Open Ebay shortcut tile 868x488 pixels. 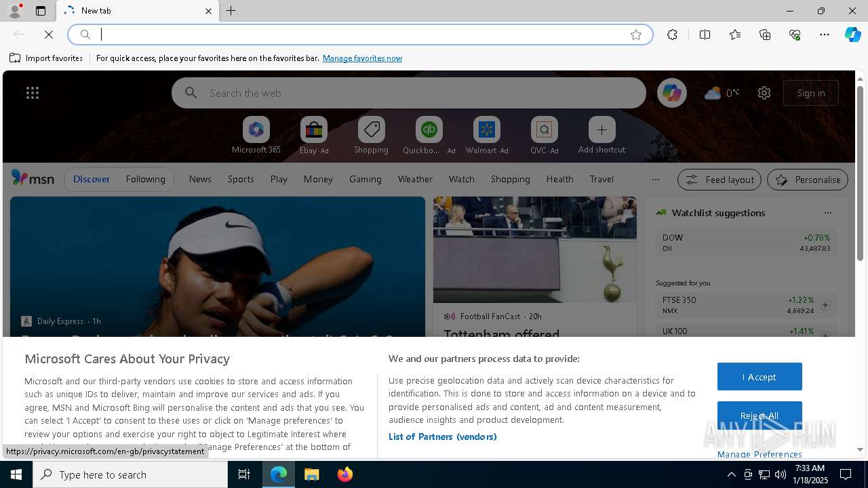click(x=314, y=136)
